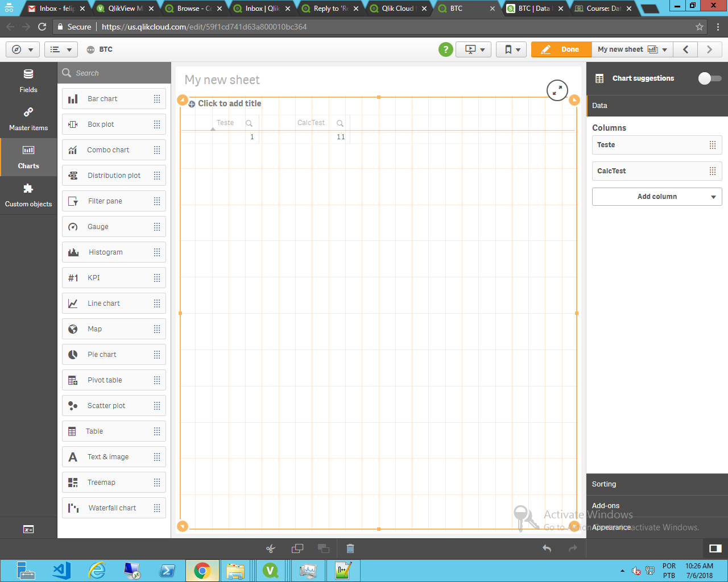728x582 pixels.
Task: Switch to the Browse browser tab
Action: point(193,9)
